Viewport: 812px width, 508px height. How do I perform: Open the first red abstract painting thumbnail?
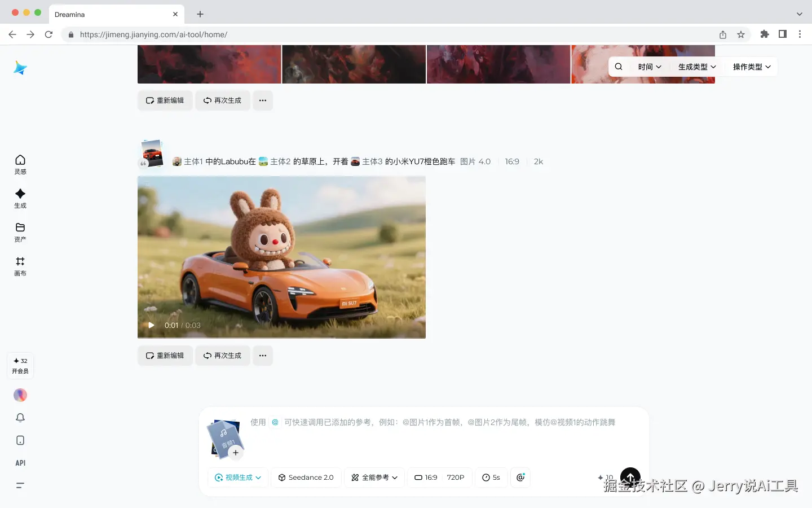click(209, 64)
